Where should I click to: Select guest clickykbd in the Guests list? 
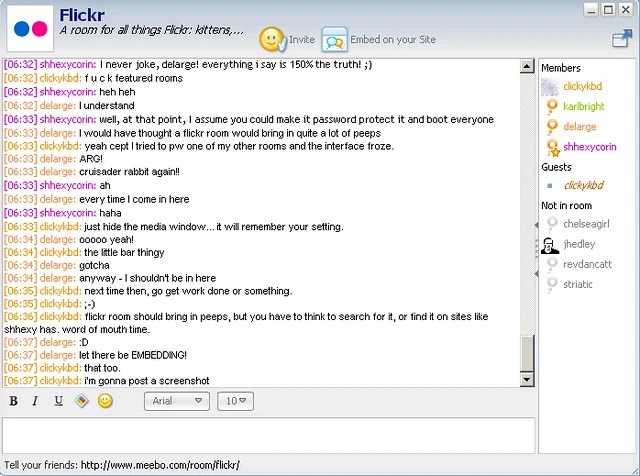click(584, 186)
